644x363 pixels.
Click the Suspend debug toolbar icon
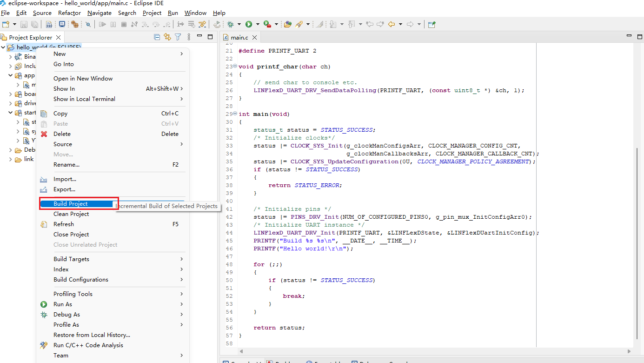pos(113,24)
